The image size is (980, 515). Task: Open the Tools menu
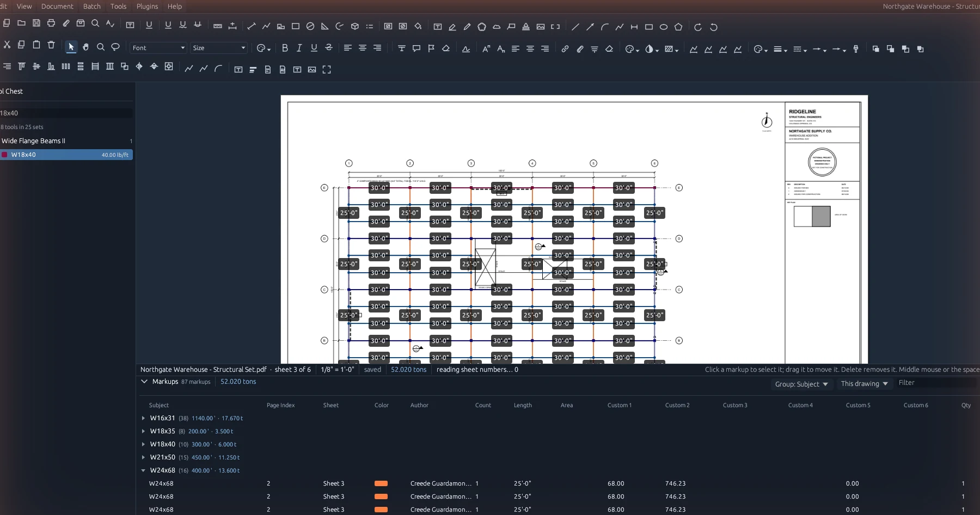point(118,7)
